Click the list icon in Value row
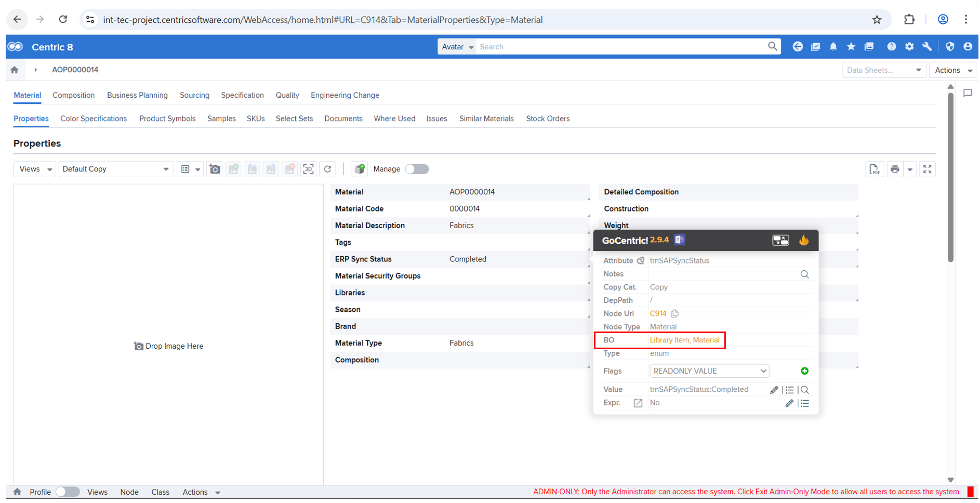Viewport: 980px width, 503px height. [789, 390]
